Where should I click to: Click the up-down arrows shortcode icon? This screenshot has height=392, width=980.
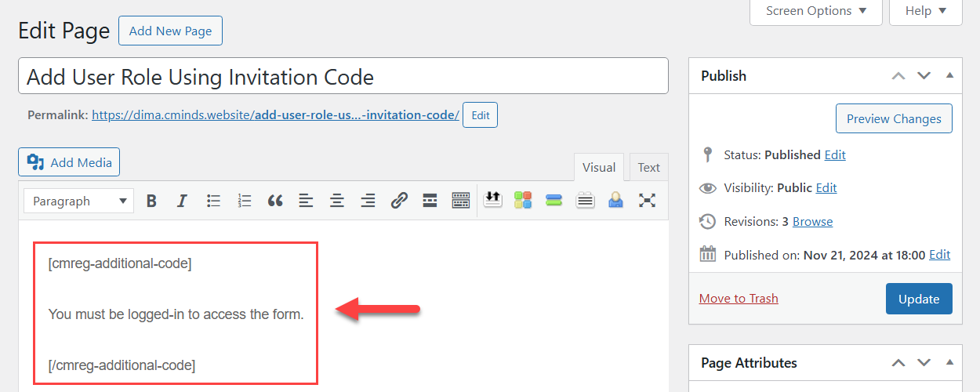(x=492, y=200)
